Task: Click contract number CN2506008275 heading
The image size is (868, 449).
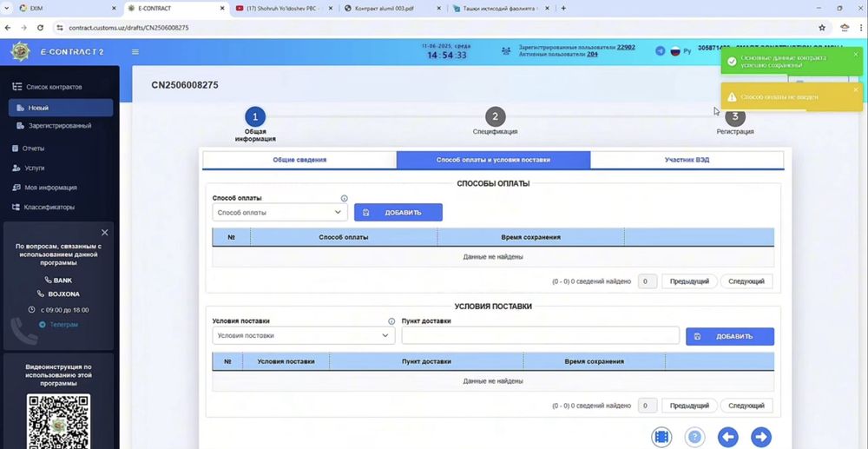Action: pos(185,85)
